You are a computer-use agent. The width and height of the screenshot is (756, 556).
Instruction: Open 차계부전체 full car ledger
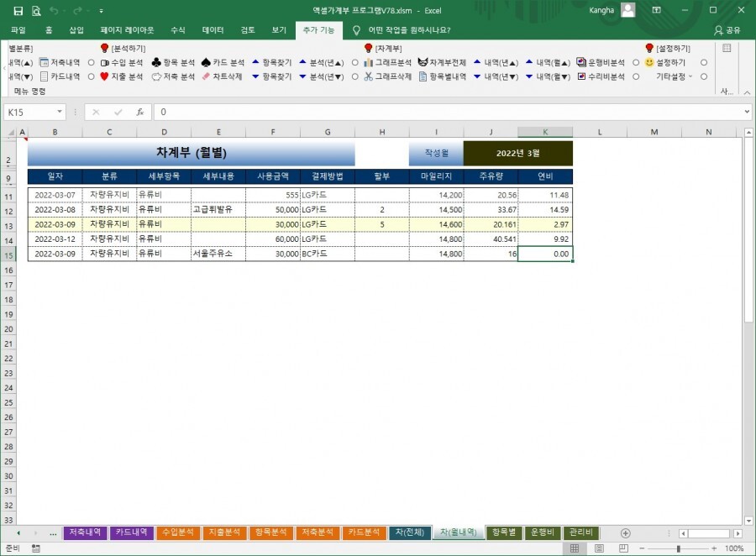click(x=442, y=63)
